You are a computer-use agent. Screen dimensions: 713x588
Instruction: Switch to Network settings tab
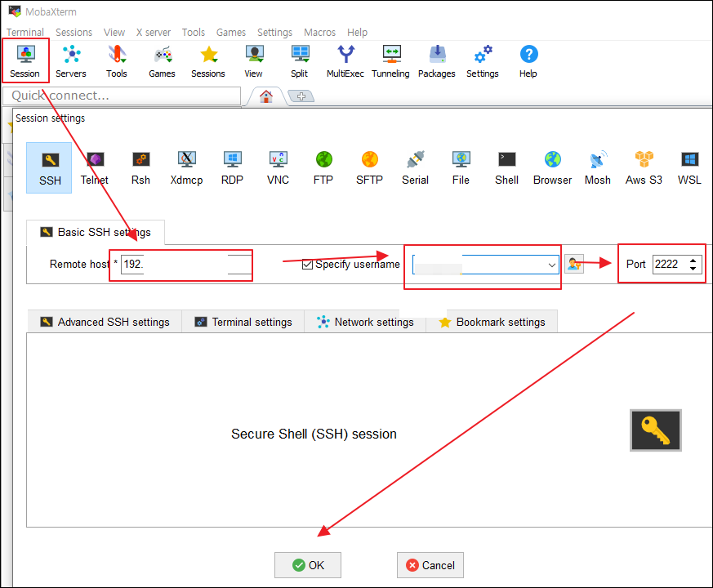coord(365,322)
